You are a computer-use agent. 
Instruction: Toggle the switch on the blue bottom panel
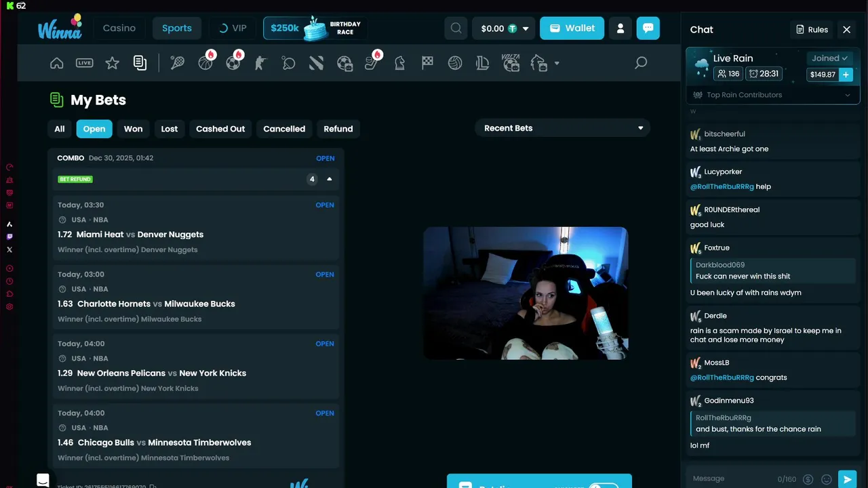[x=603, y=486]
